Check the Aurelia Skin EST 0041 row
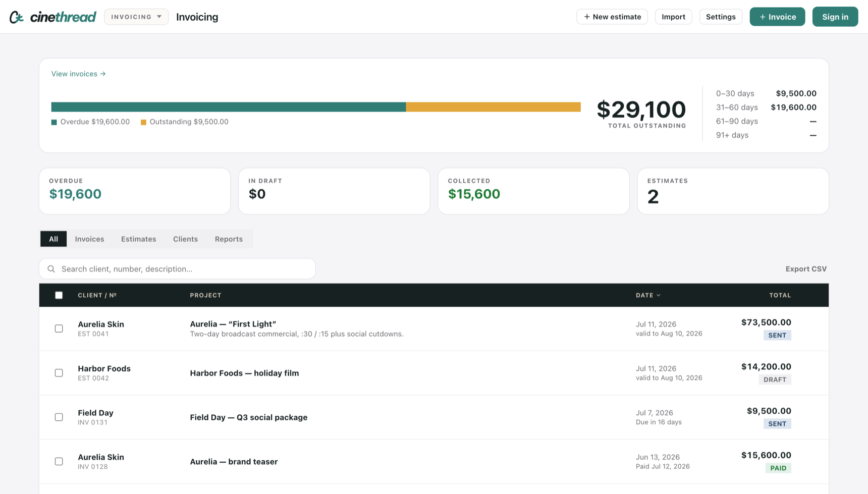This screenshot has height=494, width=868. [59, 328]
